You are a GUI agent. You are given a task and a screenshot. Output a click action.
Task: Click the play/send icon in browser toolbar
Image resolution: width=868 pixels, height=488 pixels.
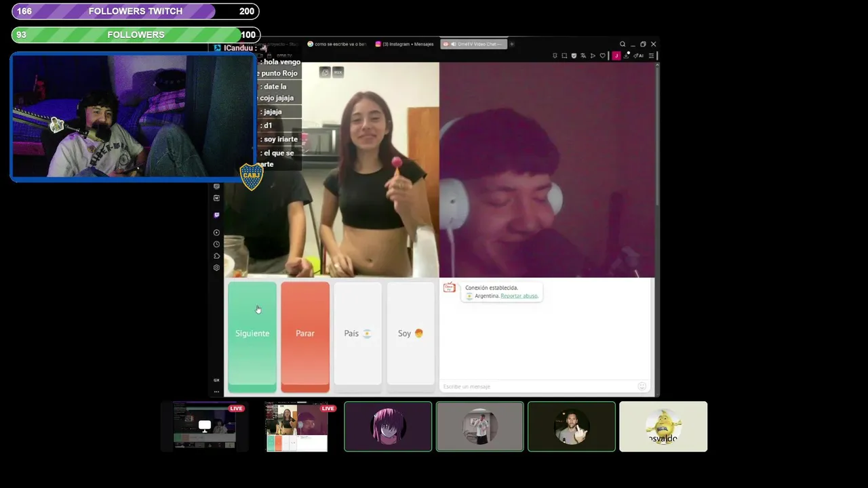[x=593, y=56]
